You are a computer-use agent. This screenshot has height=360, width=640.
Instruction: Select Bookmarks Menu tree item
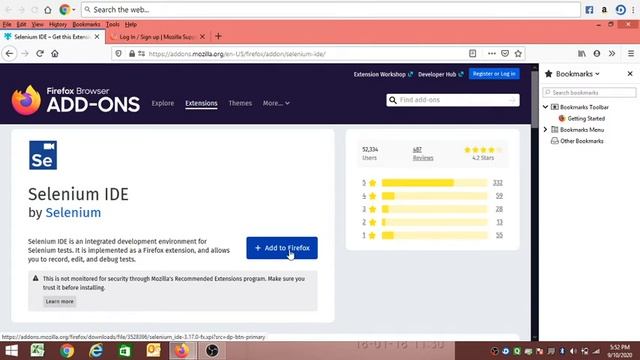coord(578,129)
